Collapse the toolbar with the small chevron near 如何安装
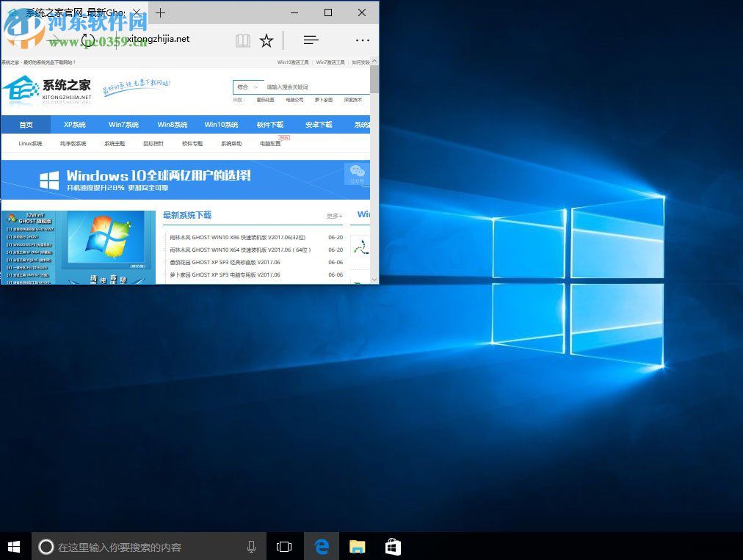 (374, 62)
